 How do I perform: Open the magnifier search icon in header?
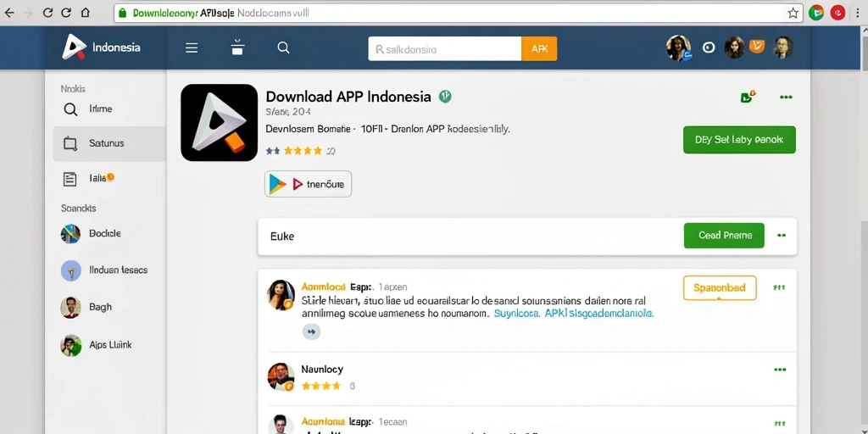(x=283, y=47)
